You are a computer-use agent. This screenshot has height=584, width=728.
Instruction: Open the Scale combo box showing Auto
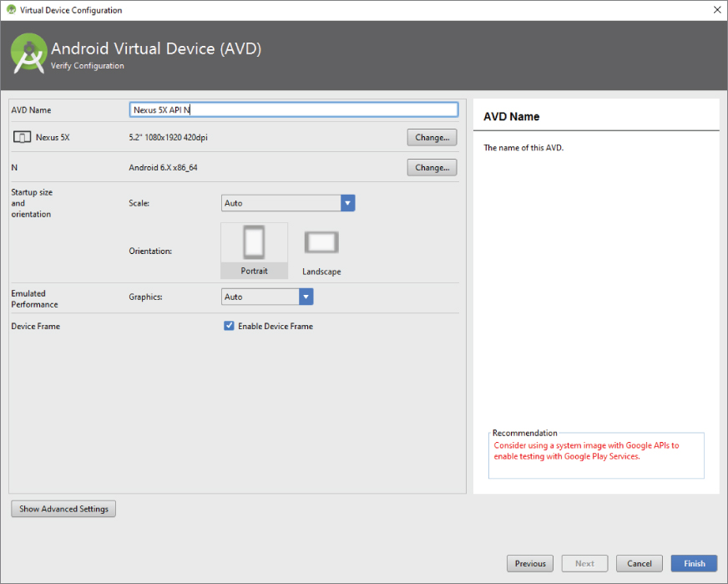281,203
